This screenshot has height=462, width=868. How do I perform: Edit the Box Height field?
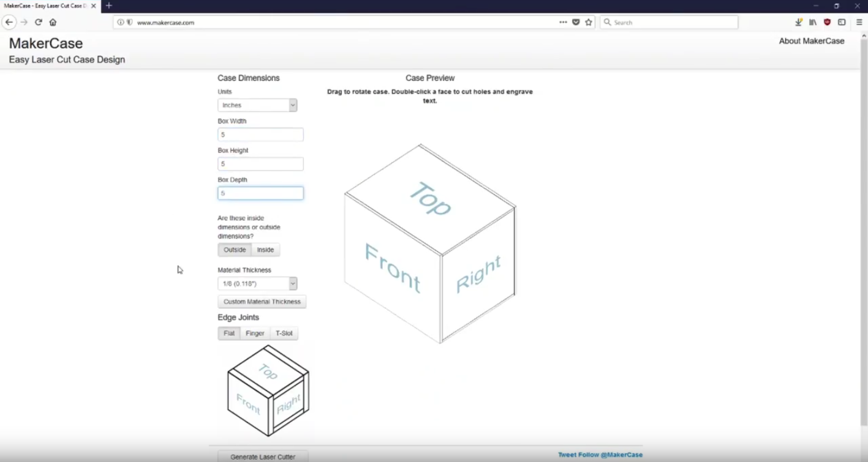pyautogui.click(x=260, y=164)
